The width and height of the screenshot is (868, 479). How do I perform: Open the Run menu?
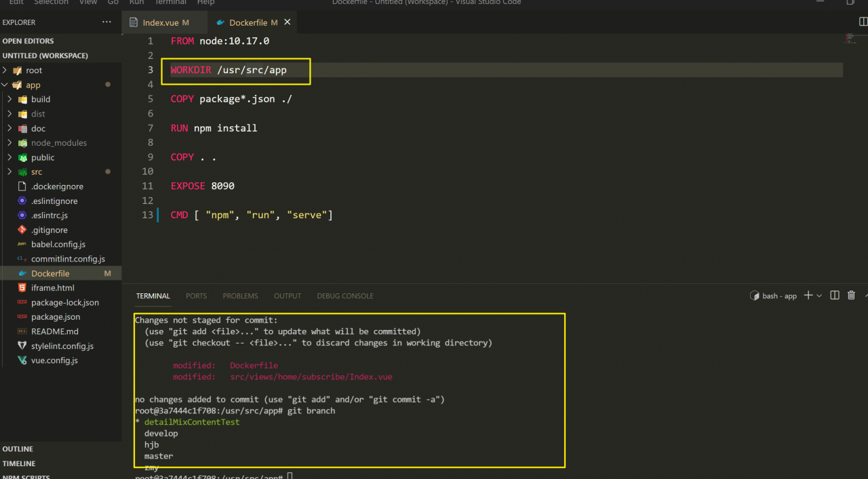[136, 2]
